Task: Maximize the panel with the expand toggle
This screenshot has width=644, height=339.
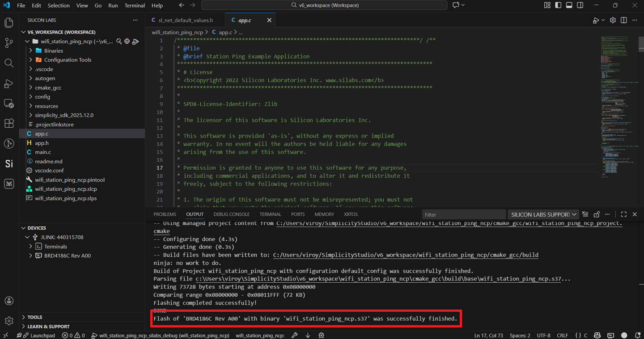Action: click(623, 214)
